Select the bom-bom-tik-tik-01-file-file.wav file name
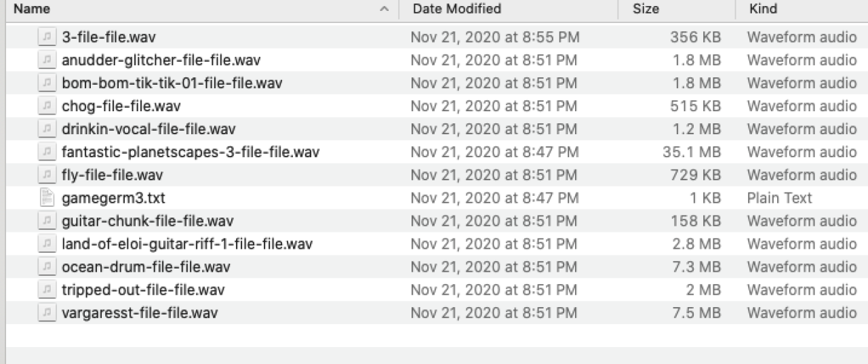868x364 pixels. click(x=172, y=83)
